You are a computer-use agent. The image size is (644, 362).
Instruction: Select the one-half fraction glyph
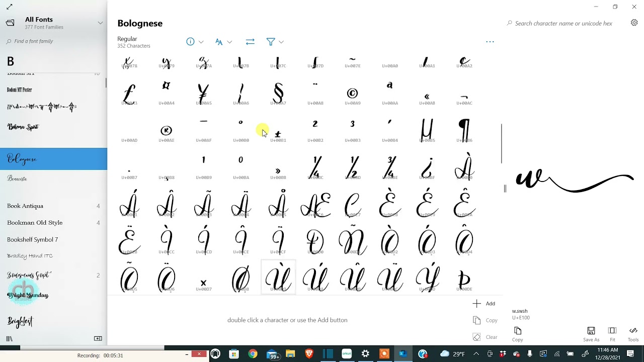click(x=353, y=167)
